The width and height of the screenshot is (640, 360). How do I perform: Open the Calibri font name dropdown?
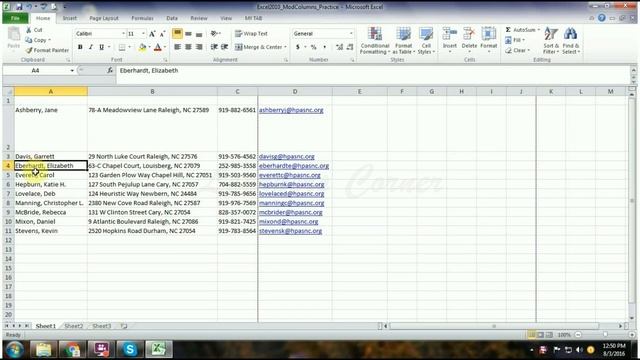point(123,34)
